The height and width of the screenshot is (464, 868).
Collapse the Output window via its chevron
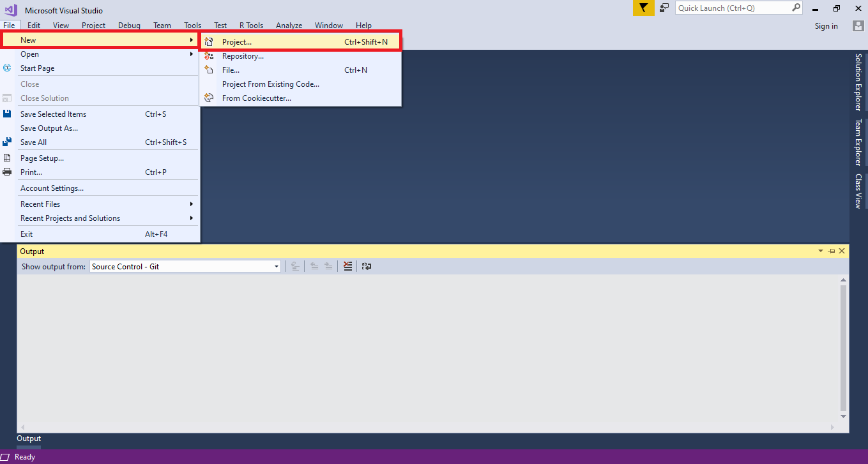point(820,251)
